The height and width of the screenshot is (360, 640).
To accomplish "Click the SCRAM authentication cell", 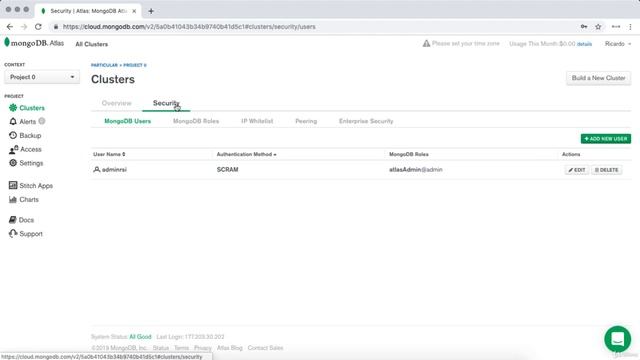I will coord(227,169).
